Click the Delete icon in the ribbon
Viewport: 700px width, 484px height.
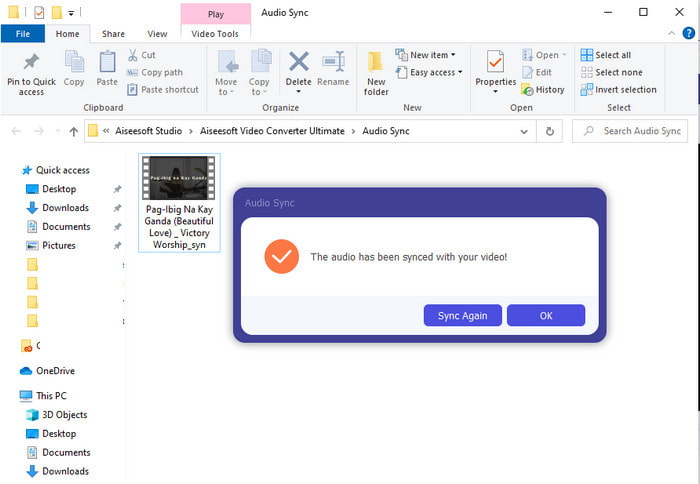(x=298, y=63)
